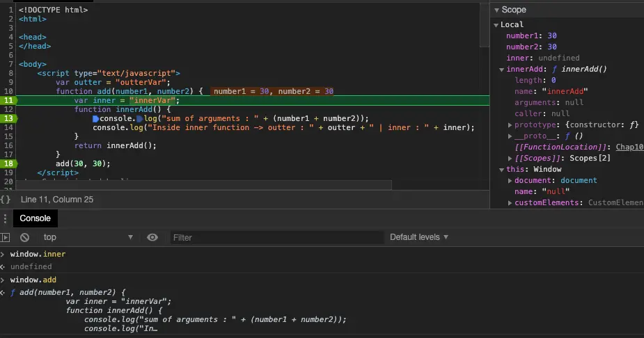
Task: Click the f add(number1, number2) console output
Action: pyautogui.click(x=68, y=293)
